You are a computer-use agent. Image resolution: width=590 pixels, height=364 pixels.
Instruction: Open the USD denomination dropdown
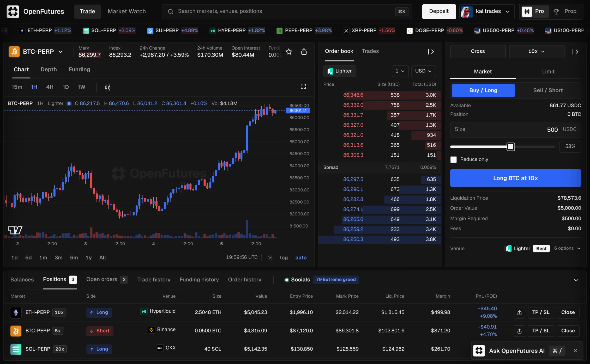[423, 71]
